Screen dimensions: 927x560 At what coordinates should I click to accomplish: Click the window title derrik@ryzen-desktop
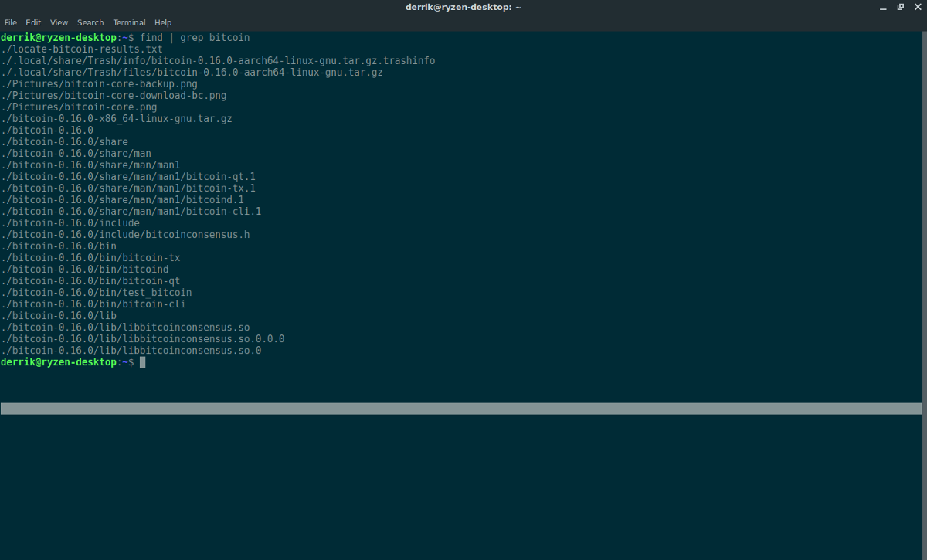463,6
